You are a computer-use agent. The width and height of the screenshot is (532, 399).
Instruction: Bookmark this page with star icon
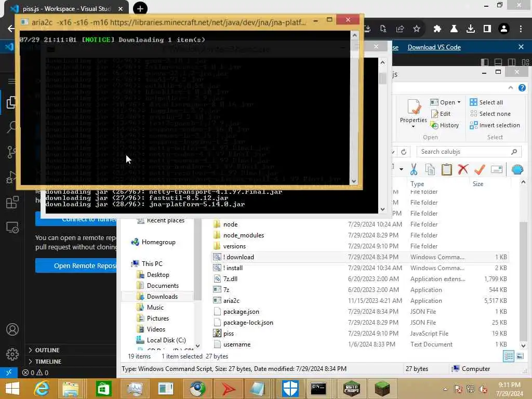pyautogui.click(x=417, y=29)
